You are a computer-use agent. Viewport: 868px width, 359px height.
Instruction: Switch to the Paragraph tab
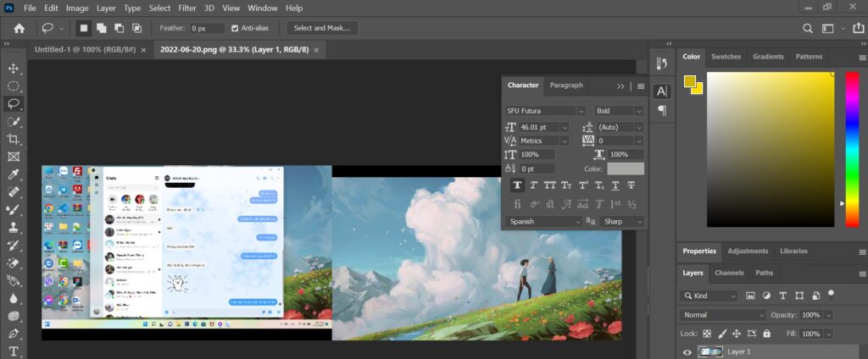pos(565,86)
